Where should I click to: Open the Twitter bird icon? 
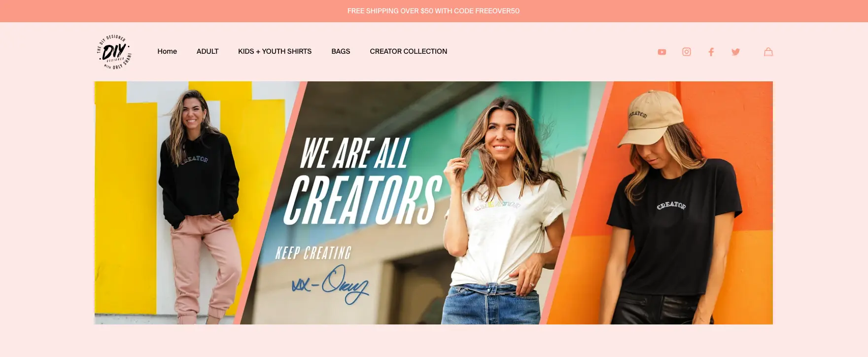735,52
